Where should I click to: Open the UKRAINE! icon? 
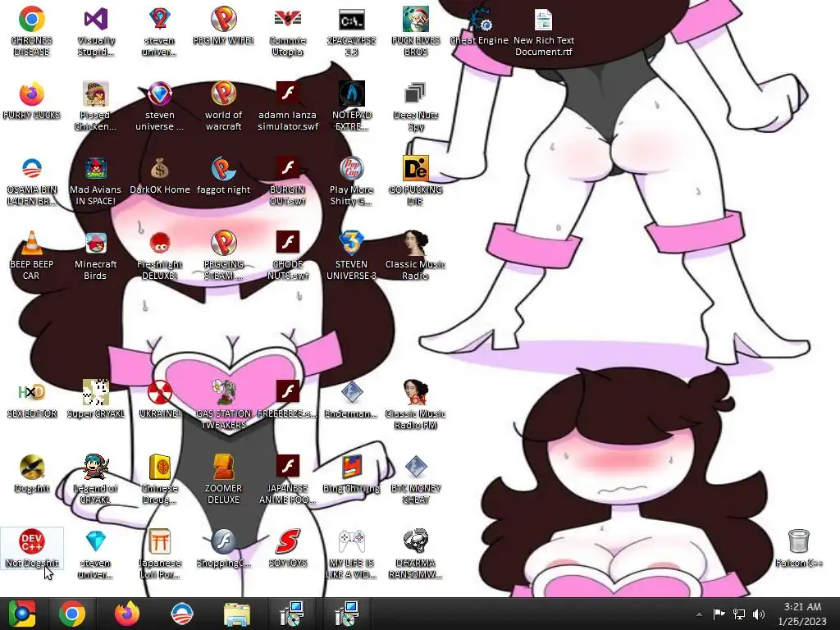tap(160, 399)
